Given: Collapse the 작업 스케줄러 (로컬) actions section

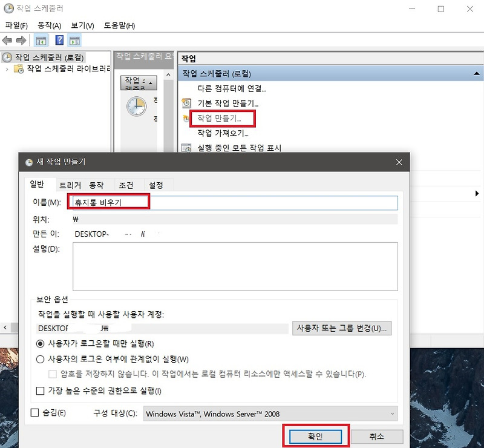Looking at the screenshot, I should click(477, 73).
